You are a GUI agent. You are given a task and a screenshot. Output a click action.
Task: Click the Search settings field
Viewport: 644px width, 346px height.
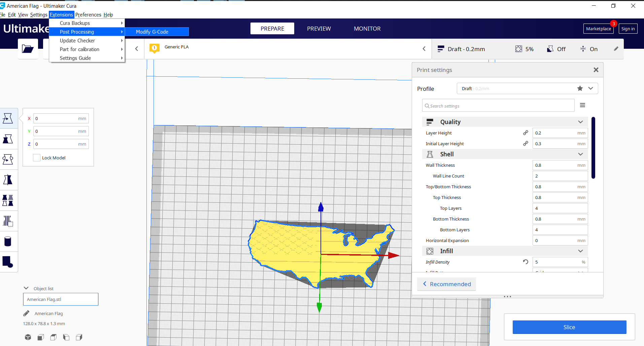[x=498, y=105]
